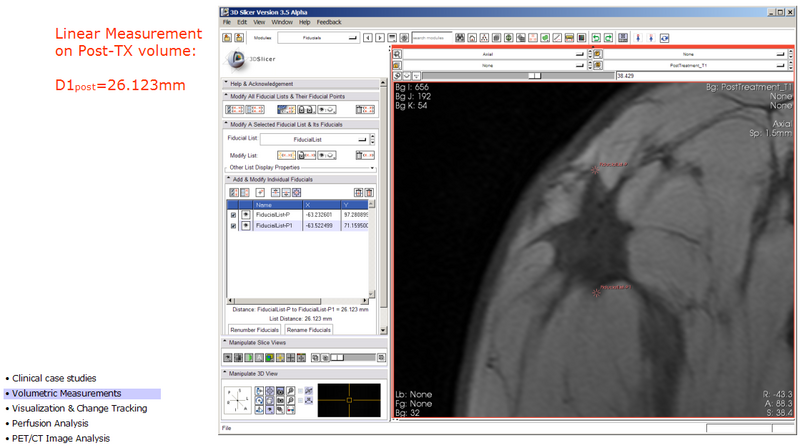Uncheck the FiducialList-P checkbox
Screen dimensions: 800x448
coord(233,215)
